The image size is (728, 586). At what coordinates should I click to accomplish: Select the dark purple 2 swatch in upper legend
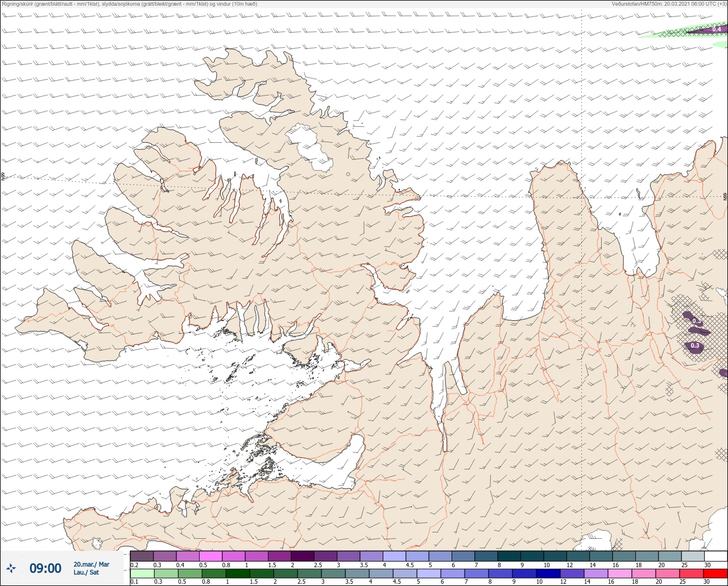click(x=302, y=556)
